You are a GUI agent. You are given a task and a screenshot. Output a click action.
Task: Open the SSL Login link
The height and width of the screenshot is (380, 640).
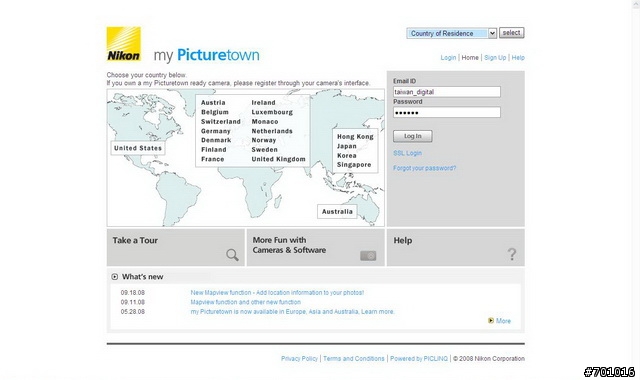click(407, 153)
